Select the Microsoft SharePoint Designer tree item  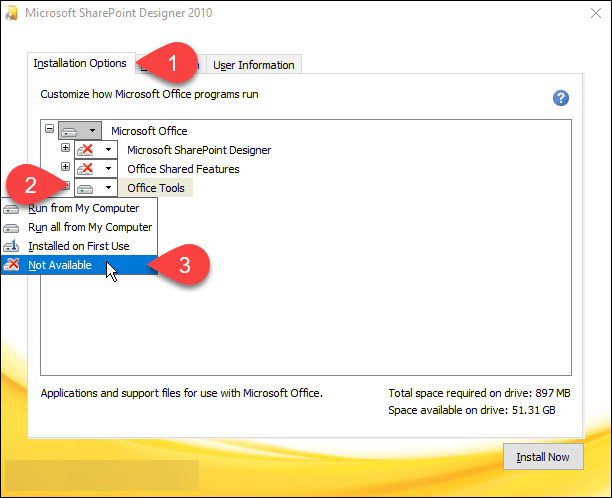[199, 150]
